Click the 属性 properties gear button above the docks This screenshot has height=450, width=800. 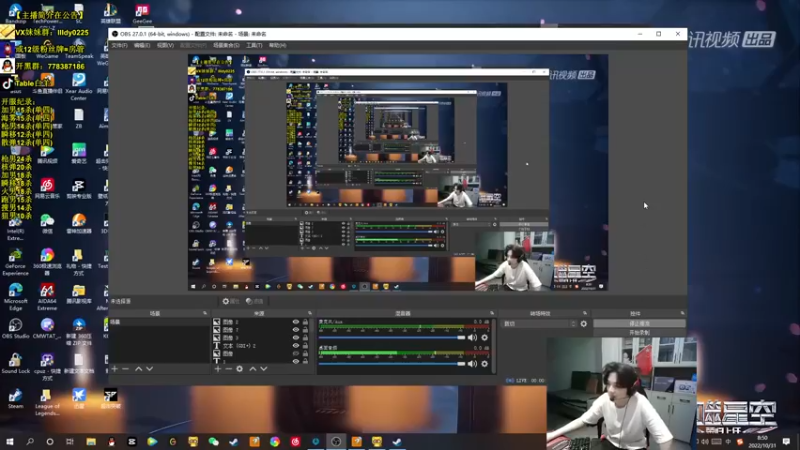[231, 302]
